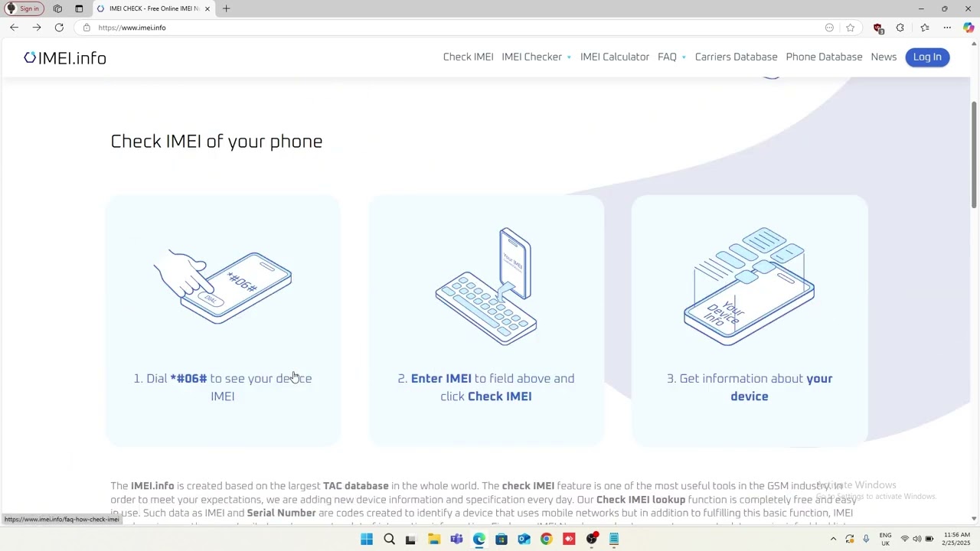Click 'TAC database' bold text
This screenshot has height=551, width=980.
[x=356, y=486]
